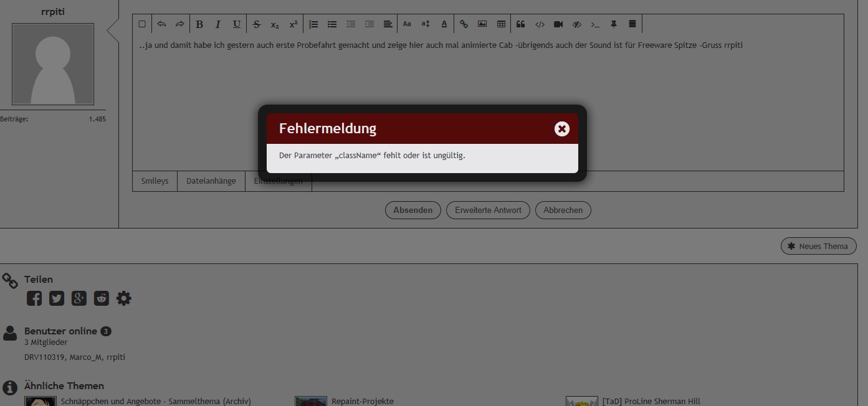Toggle underline formatting

pyautogui.click(x=237, y=24)
